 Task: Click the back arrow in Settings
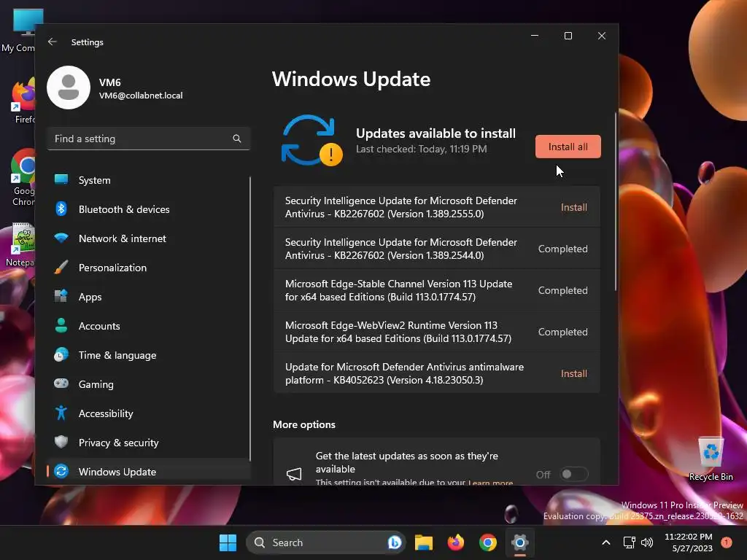point(53,42)
